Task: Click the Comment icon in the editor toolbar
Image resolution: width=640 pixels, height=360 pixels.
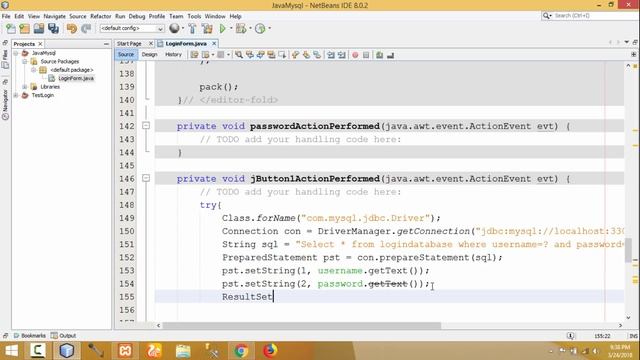Action: pyautogui.click(x=380, y=55)
